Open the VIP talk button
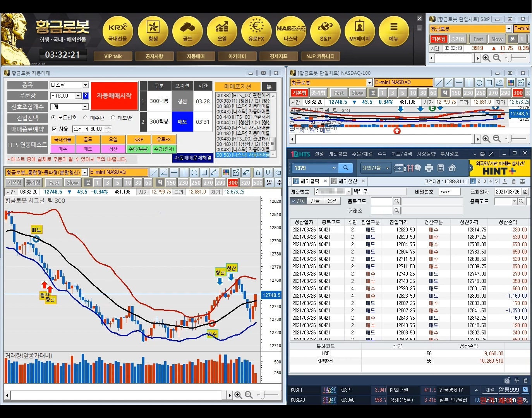The image size is (532, 418). [x=113, y=56]
